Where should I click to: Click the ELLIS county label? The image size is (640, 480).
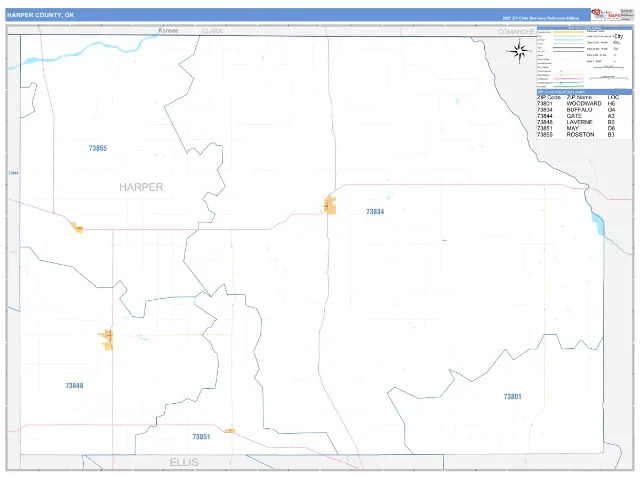[184, 462]
